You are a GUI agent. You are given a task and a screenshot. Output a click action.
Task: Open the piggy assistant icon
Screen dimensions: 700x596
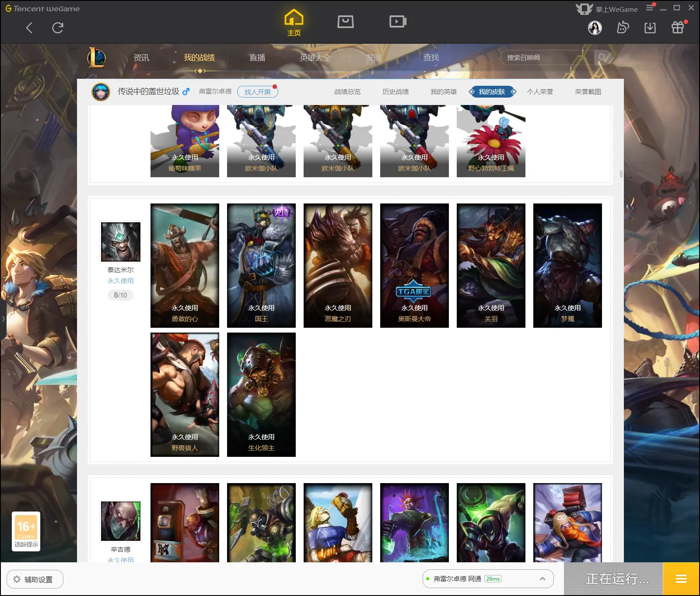[x=623, y=28]
